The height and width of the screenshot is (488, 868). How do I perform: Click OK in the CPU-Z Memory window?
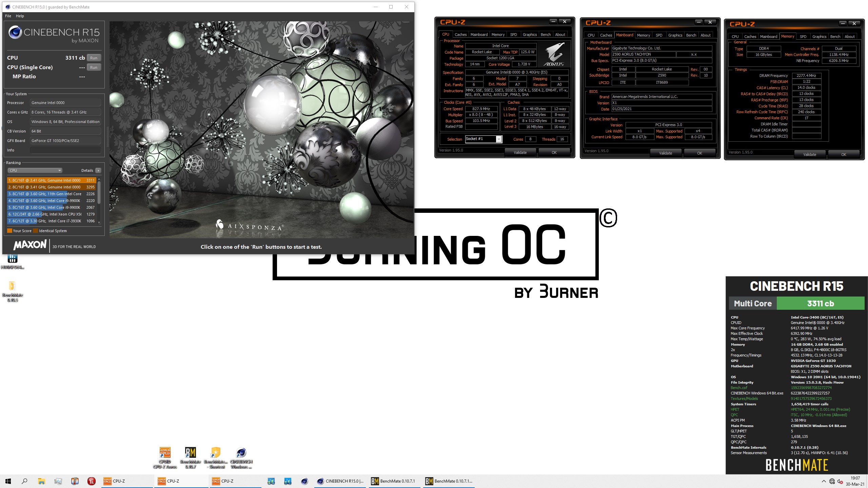pyautogui.click(x=844, y=155)
